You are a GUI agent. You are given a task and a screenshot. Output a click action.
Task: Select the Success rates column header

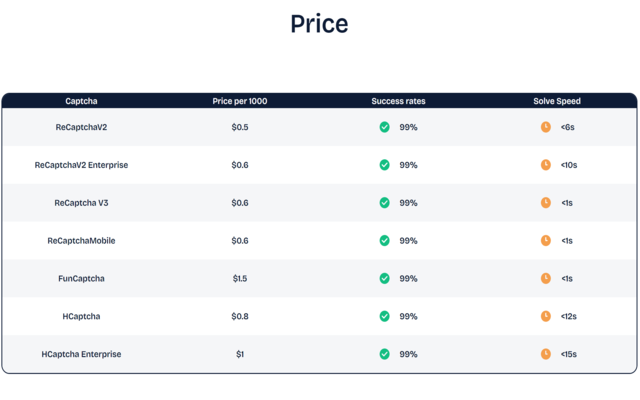(x=398, y=101)
